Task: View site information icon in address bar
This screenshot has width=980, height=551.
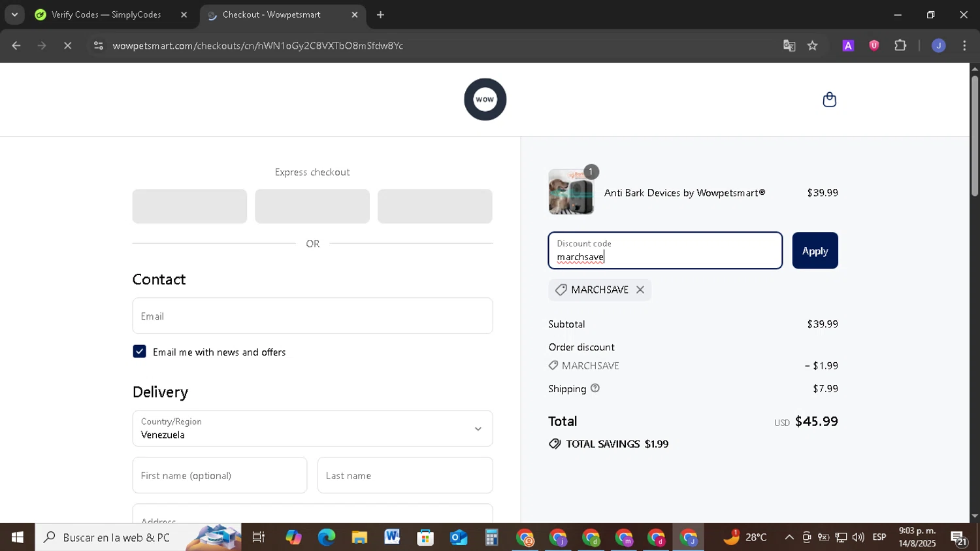Action: 99,46
